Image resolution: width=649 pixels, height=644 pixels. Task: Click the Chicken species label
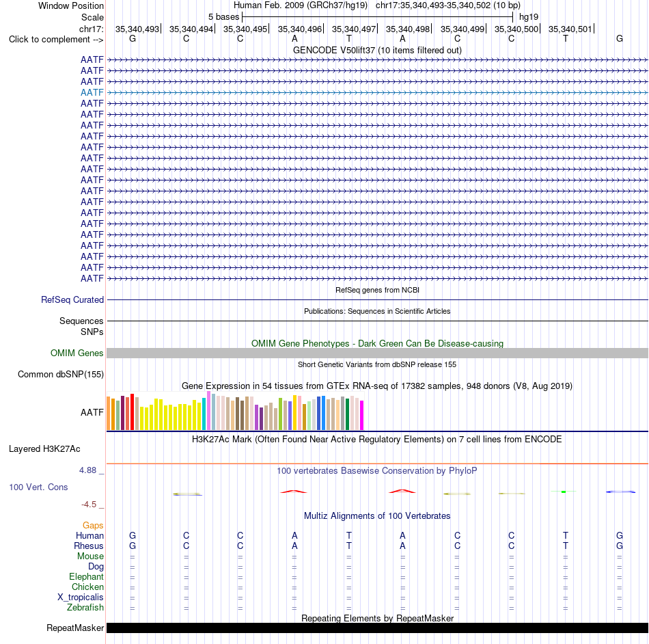87,587
